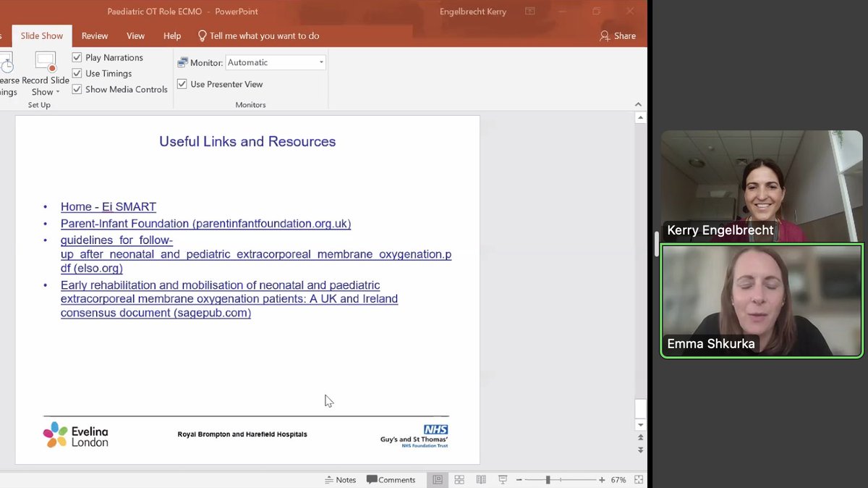Click the Engelbrecht Kerry account name
Image resolution: width=868 pixels, height=488 pixels.
[473, 12]
